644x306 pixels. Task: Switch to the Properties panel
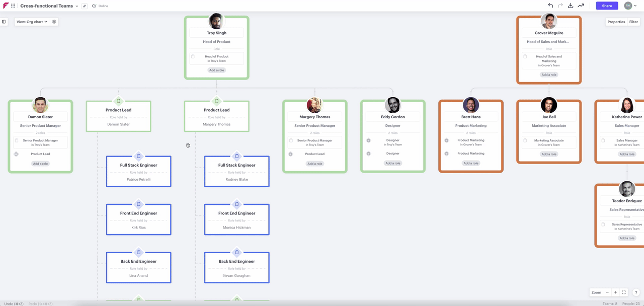(616, 22)
